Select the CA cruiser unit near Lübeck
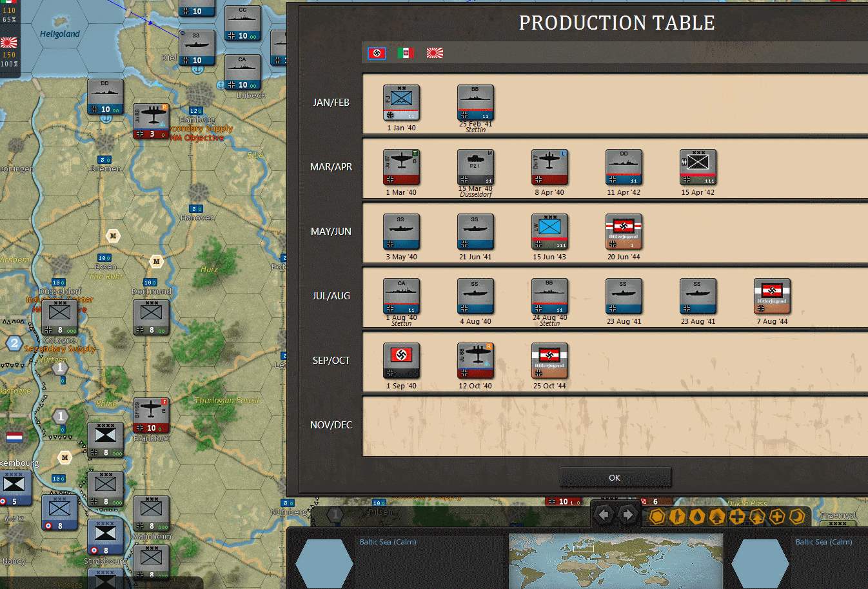Screen dimensions: 868x589 pos(242,72)
